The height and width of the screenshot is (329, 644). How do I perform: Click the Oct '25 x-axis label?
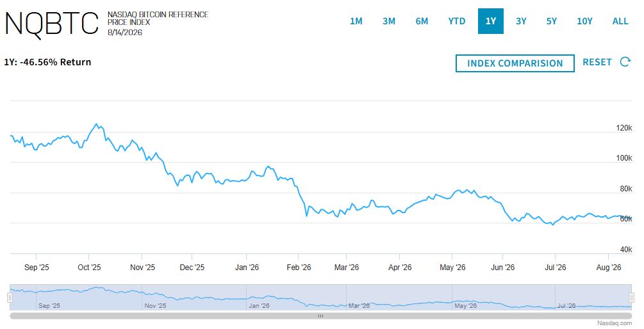coord(89,268)
